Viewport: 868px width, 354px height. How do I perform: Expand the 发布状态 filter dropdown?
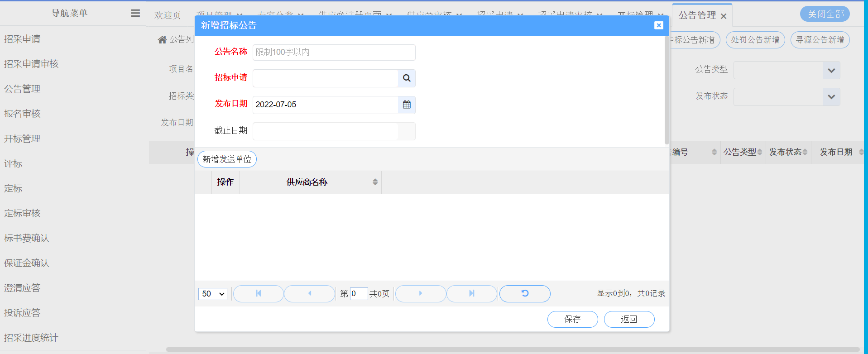click(x=831, y=97)
